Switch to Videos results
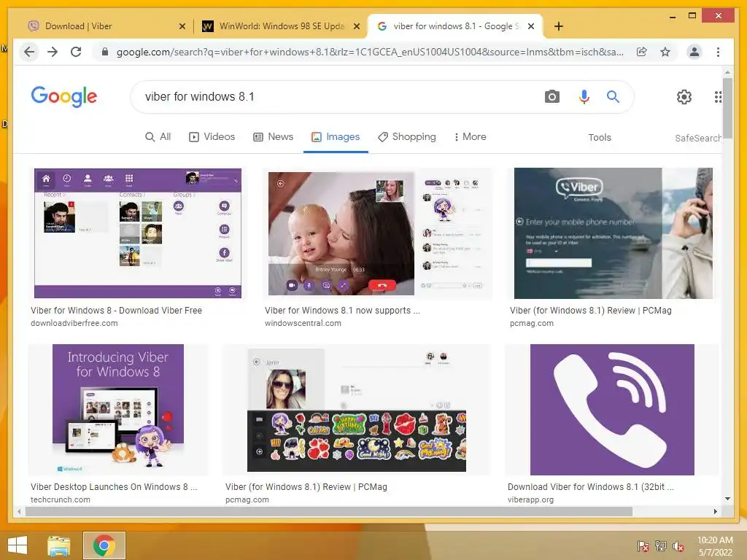The image size is (747, 560). coord(212,136)
